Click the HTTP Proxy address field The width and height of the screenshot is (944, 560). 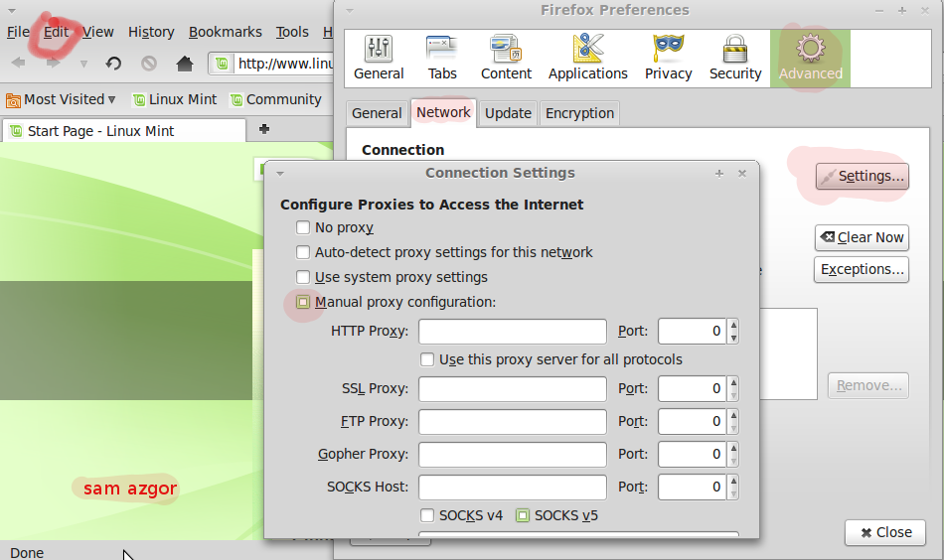[x=513, y=332]
